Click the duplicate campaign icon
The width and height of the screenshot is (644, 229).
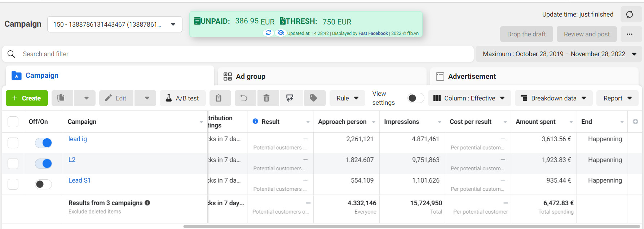point(62,98)
